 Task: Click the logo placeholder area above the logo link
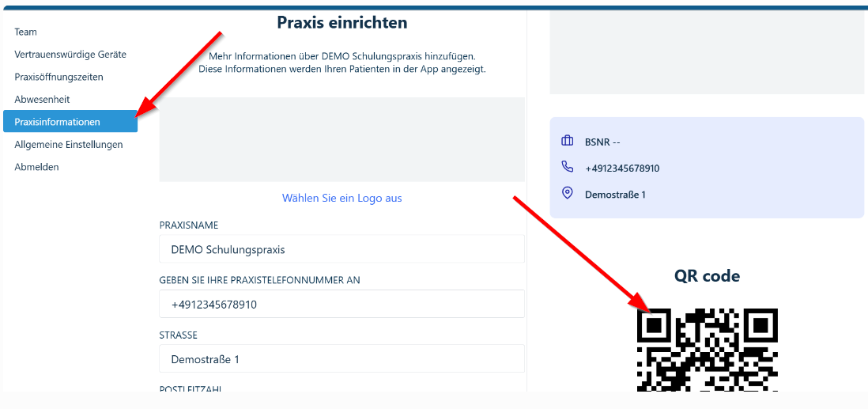pos(342,140)
